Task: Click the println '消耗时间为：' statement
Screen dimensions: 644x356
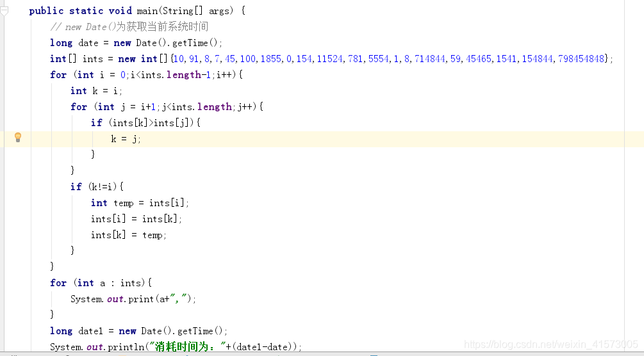Action: tap(176, 346)
